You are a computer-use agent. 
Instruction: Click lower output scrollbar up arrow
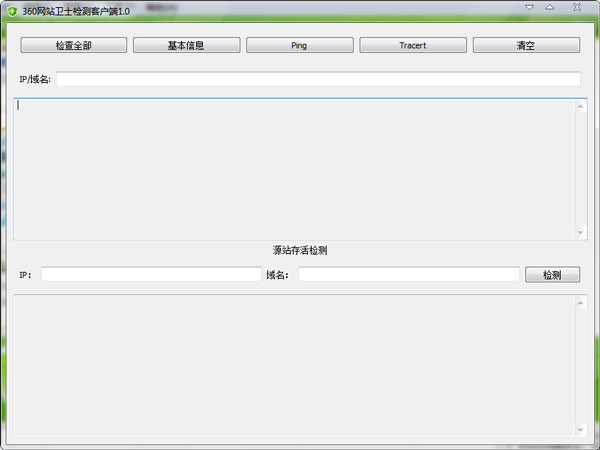pos(580,303)
